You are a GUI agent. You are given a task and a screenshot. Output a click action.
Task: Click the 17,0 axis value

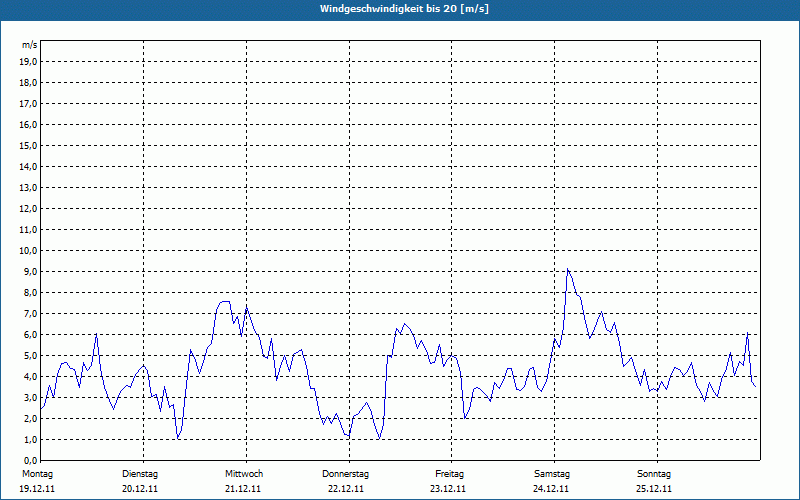click(28, 104)
